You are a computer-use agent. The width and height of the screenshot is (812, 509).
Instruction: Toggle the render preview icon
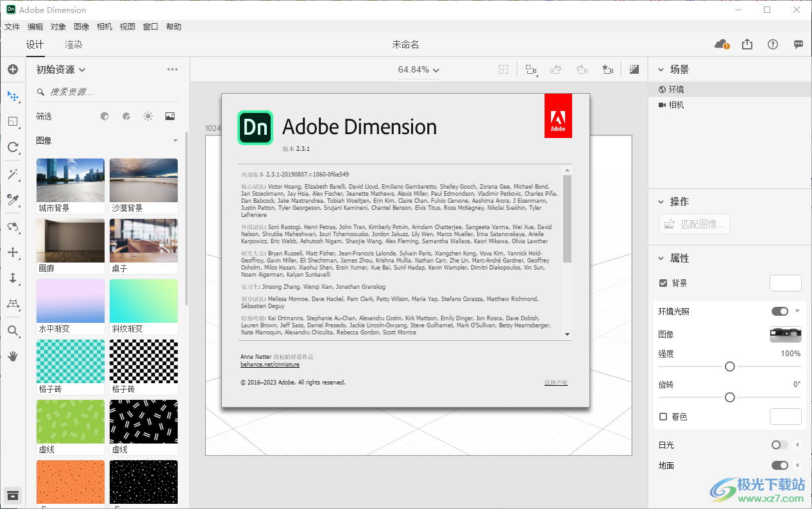pos(634,69)
